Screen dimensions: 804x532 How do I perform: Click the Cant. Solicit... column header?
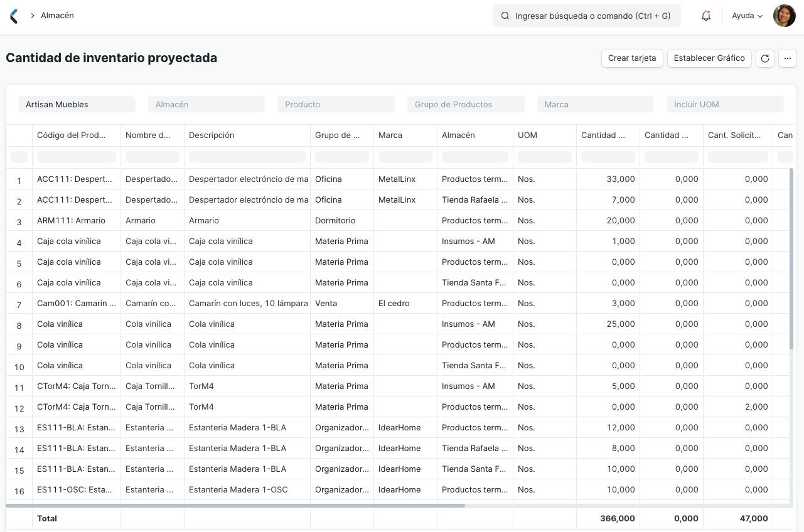738,136
